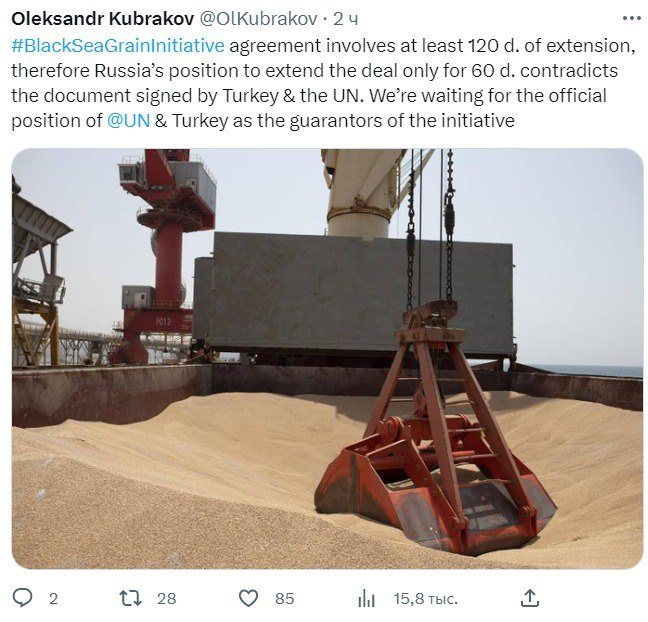This screenshot has width=648, height=622.
Task: Click the share upload icon
Action: click(x=531, y=598)
